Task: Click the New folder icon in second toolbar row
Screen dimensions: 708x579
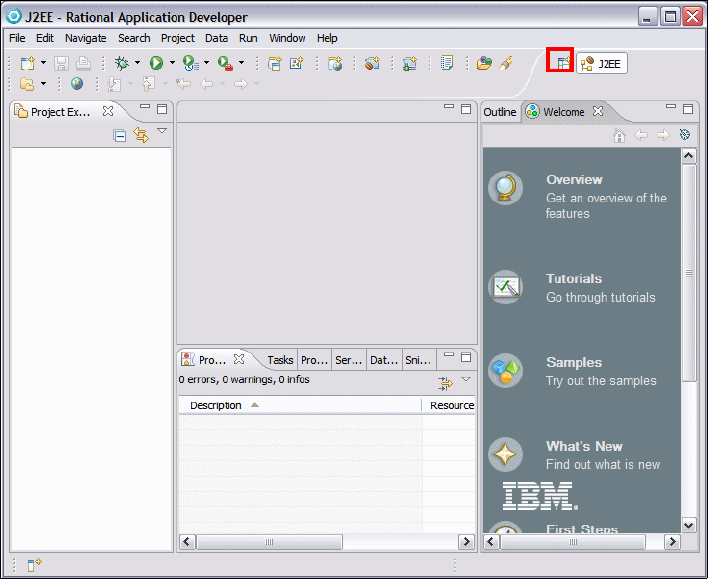Action: (27, 84)
